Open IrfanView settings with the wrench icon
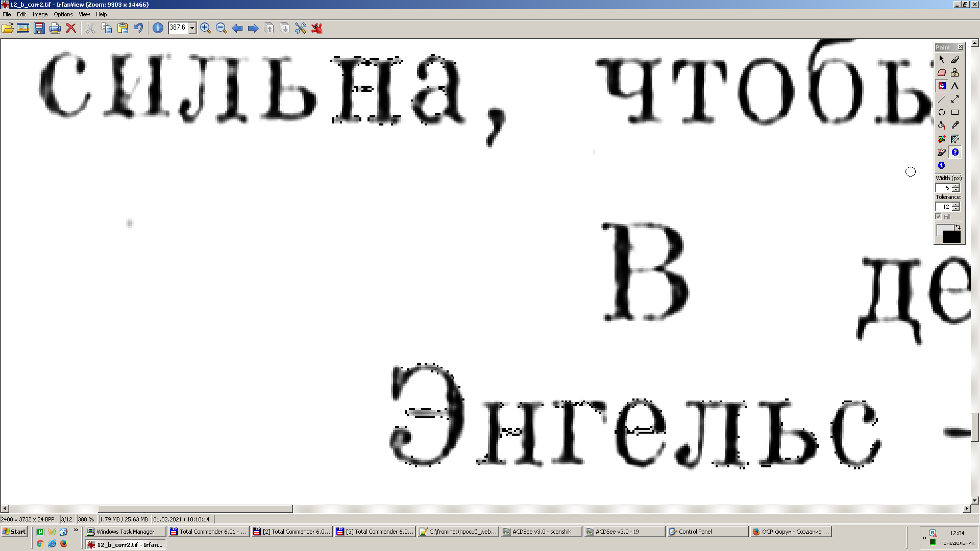Screen dimensions: 980x551 point(301,28)
